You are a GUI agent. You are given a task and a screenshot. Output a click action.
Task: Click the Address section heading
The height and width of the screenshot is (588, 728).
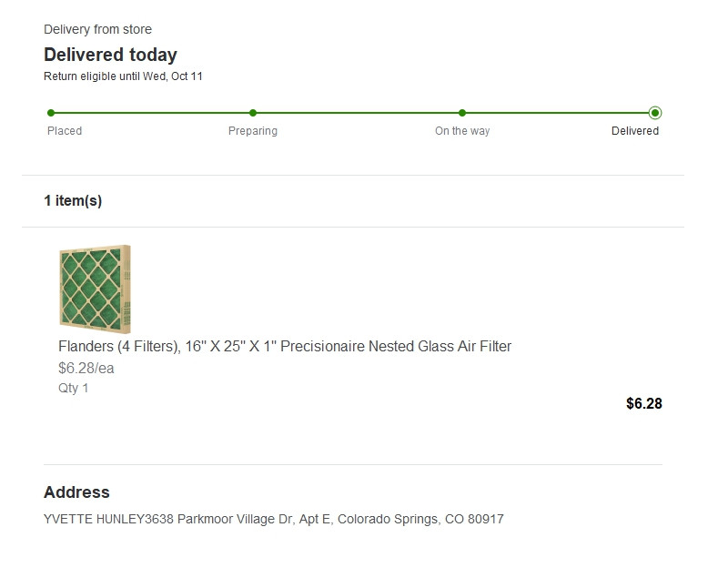(76, 492)
